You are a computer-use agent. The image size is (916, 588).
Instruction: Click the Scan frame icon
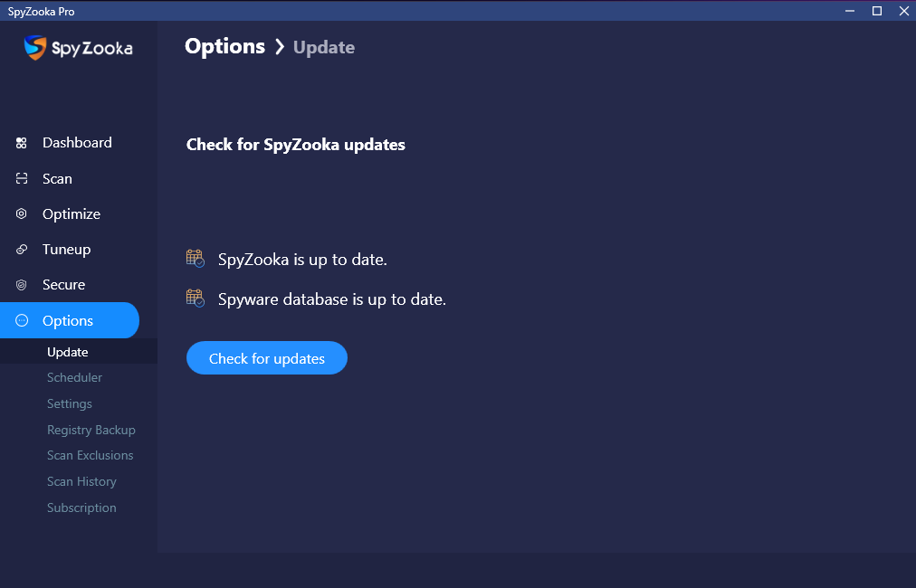(22, 179)
